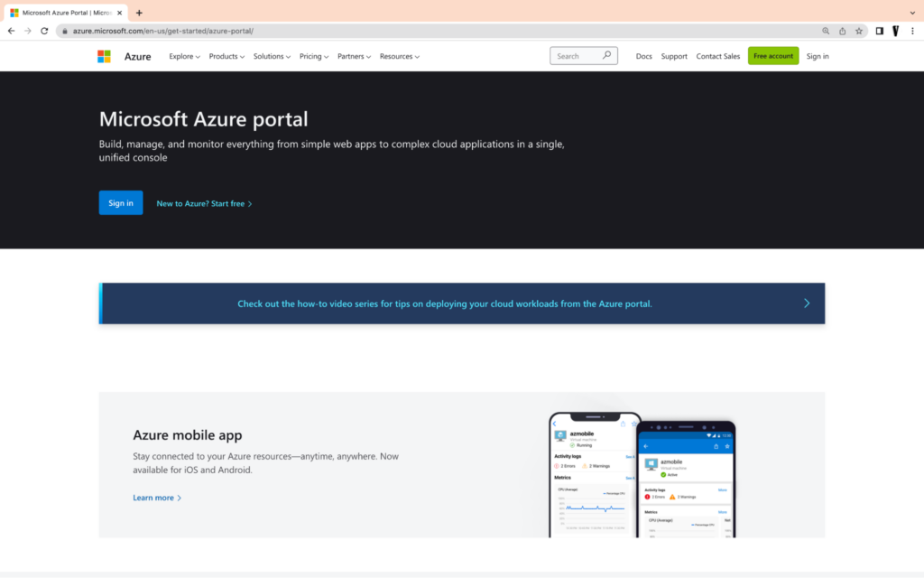Click the blue Sign in button

point(121,203)
